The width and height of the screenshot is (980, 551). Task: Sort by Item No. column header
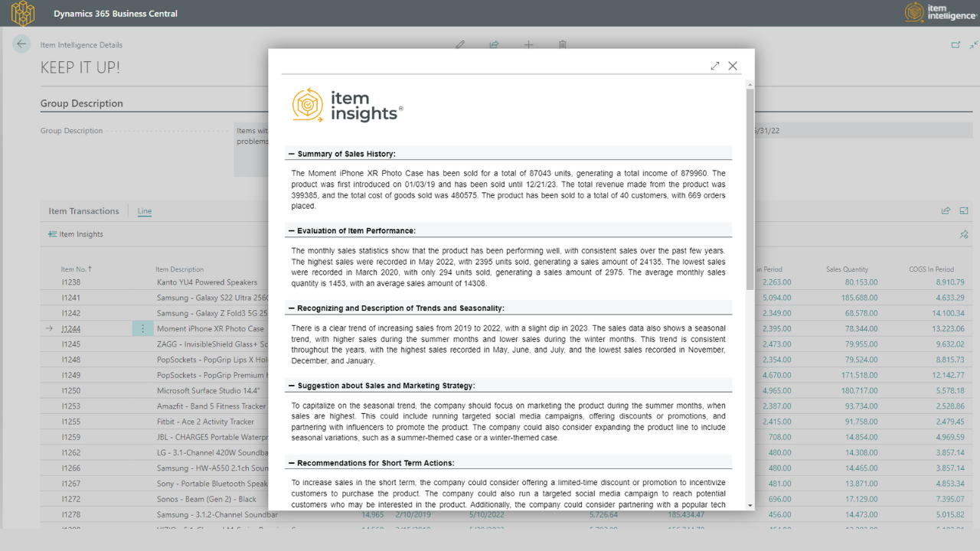(x=77, y=269)
